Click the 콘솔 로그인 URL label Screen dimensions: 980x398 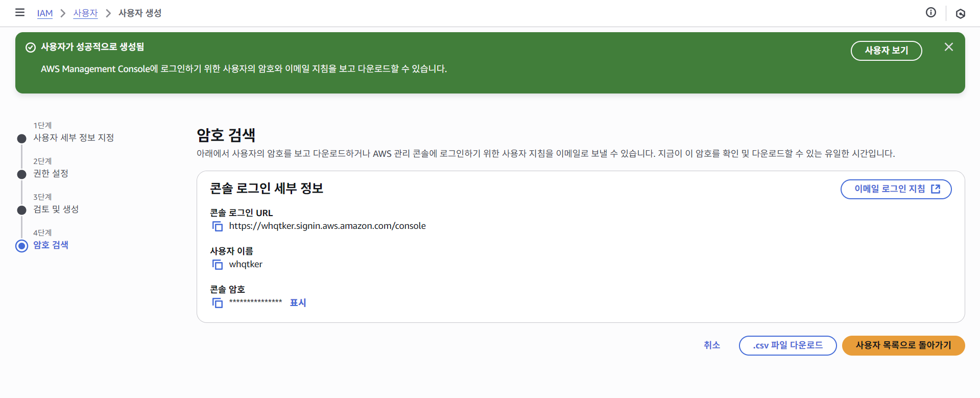click(242, 213)
